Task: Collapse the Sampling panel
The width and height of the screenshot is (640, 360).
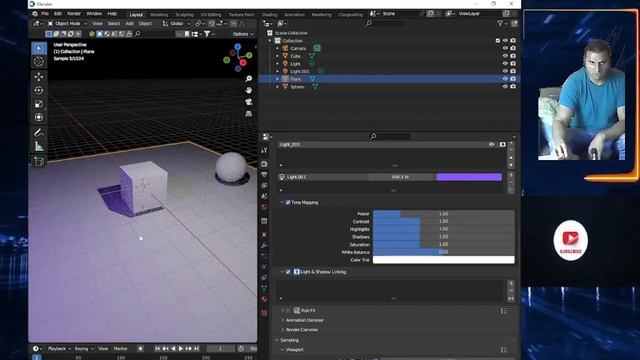Action: click(x=277, y=340)
